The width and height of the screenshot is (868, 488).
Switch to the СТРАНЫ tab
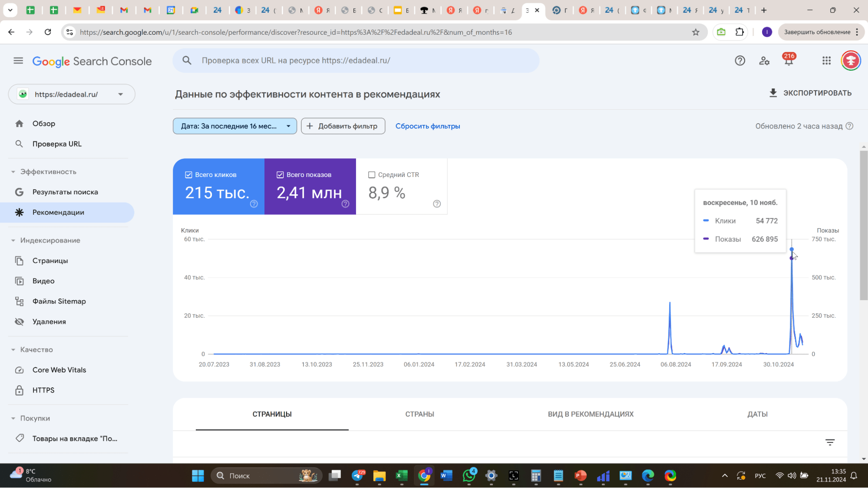pos(419,414)
